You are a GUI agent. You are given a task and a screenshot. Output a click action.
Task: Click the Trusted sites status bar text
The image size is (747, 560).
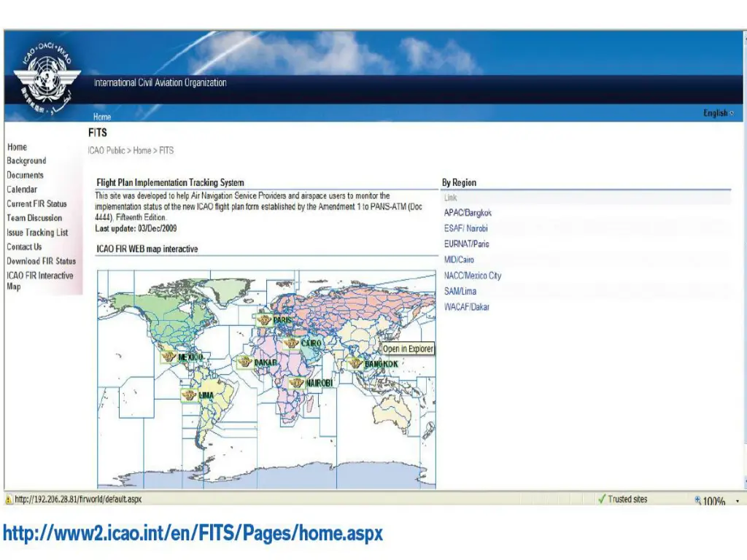[x=627, y=499]
